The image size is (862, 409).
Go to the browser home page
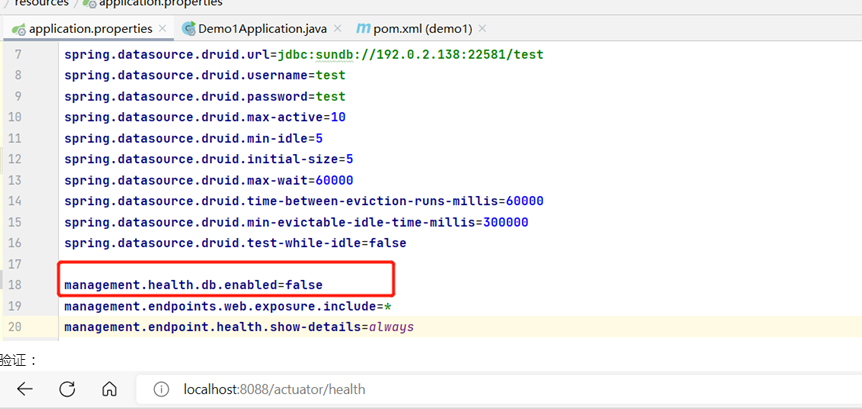pyautogui.click(x=109, y=390)
